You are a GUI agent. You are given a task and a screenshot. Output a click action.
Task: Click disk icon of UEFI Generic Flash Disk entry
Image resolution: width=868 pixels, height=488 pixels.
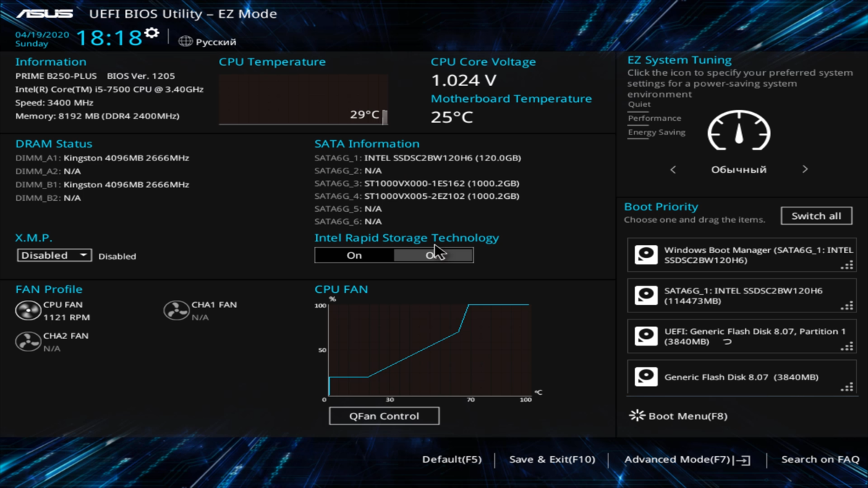(x=646, y=335)
